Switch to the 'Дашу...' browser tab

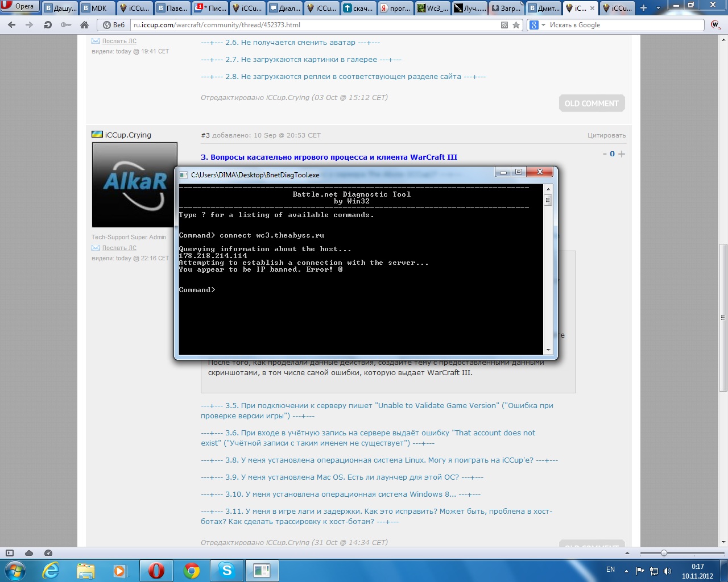60,8
